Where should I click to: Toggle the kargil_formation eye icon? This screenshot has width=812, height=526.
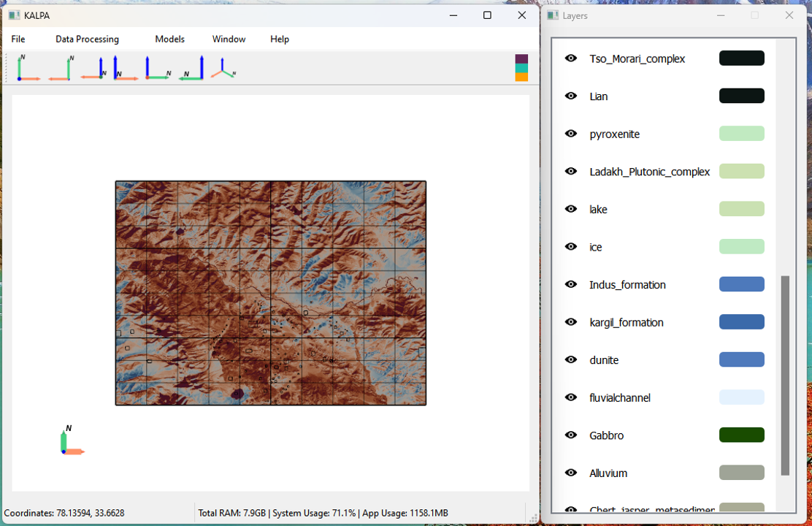[x=571, y=322]
